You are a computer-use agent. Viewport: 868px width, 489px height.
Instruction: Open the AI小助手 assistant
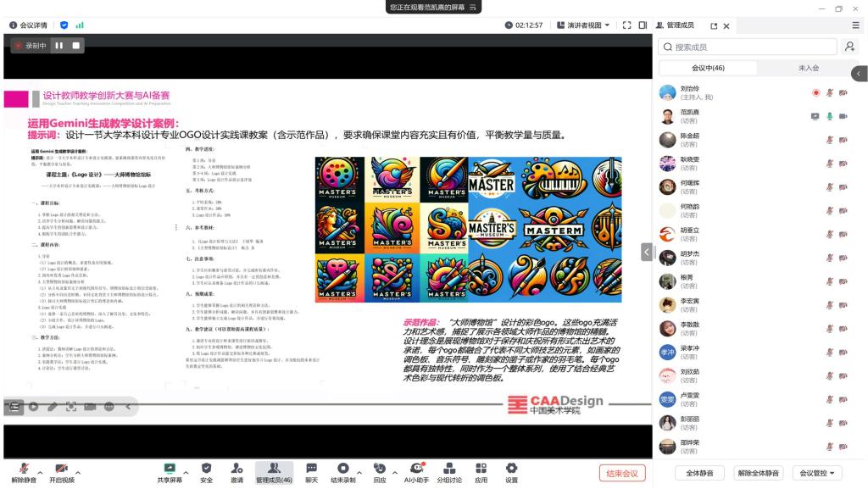[x=415, y=471]
